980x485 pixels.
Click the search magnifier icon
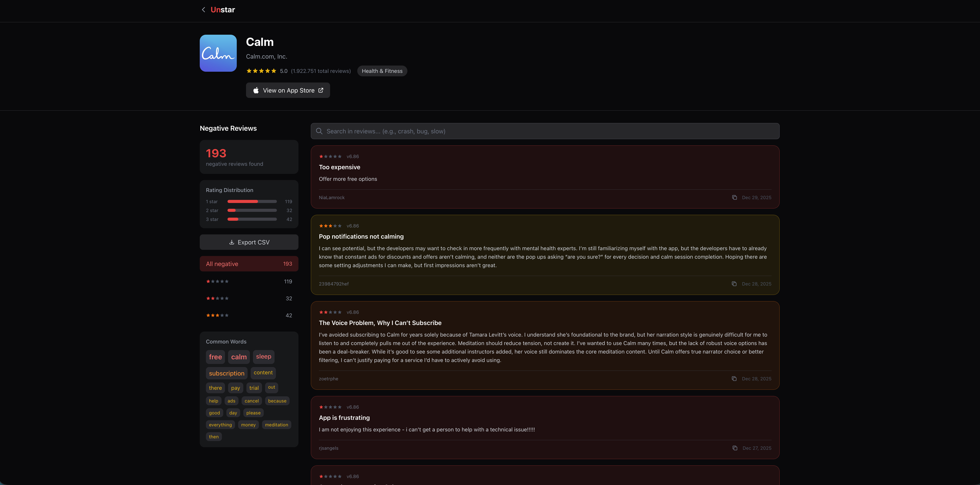pyautogui.click(x=319, y=131)
